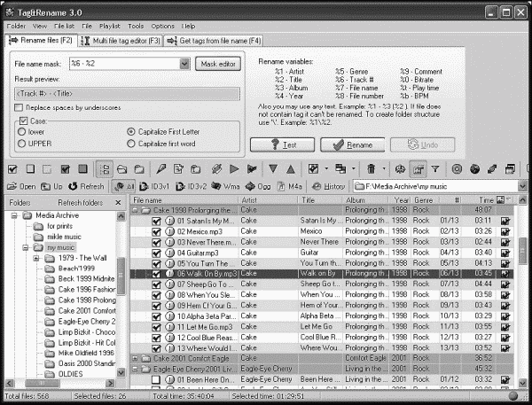Click the Test button

[x=282, y=144]
